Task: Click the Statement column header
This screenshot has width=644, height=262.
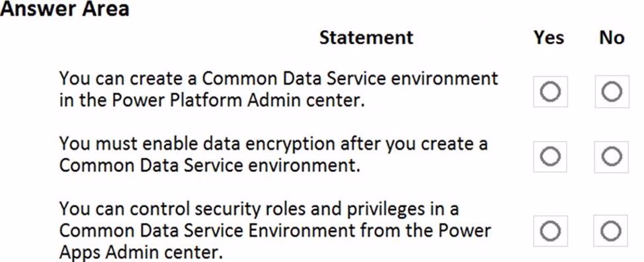Action: click(x=366, y=38)
